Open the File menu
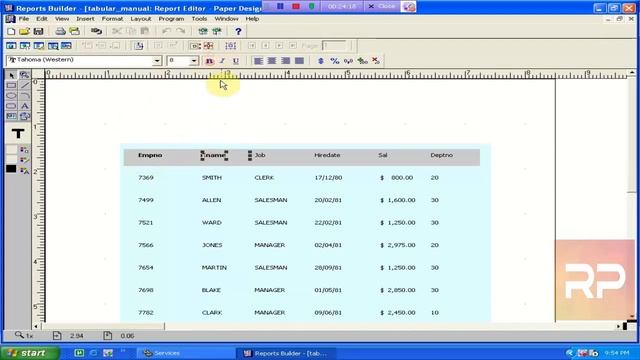The height and width of the screenshot is (360, 640). click(x=24, y=19)
